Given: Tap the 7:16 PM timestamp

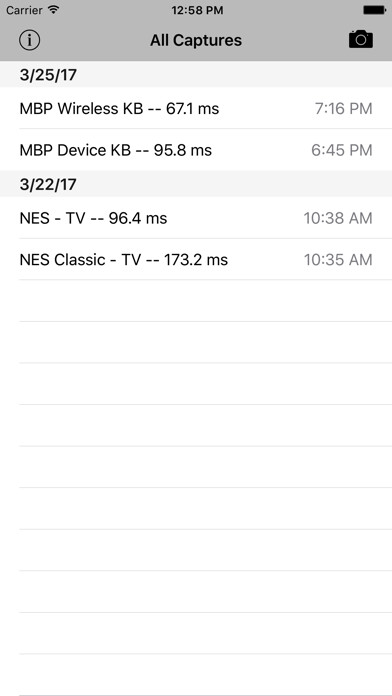Looking at the screenshot, I should point(344,108).
